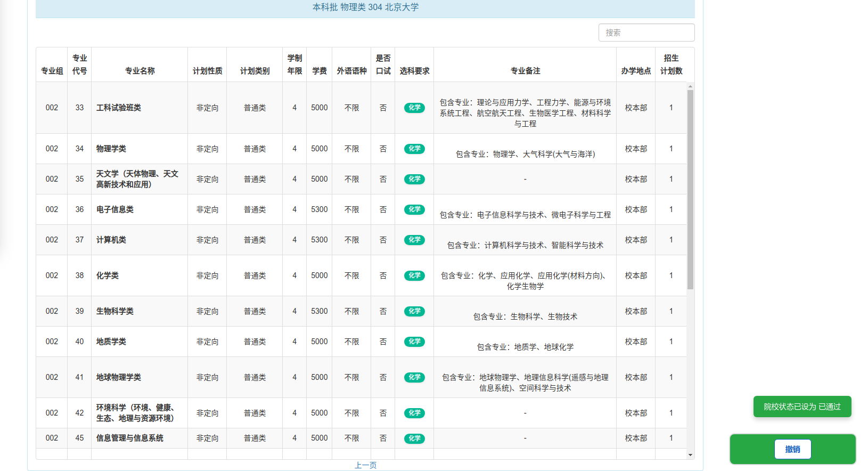Click the 化学 badge in 工科试验班类 row
The image size is (868, 471).
(414, 108)
